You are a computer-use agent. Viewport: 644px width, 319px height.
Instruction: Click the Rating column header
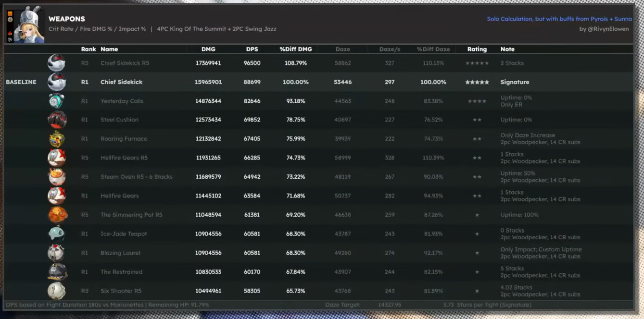477,49
